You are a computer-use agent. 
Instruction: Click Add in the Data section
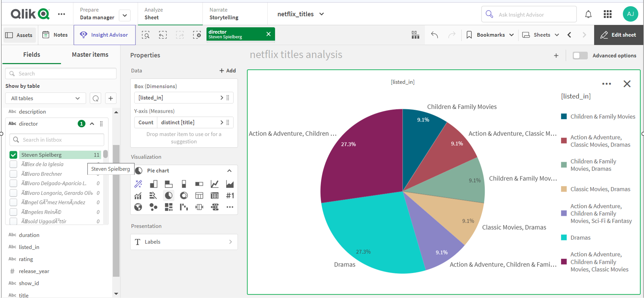pos(228,70)
